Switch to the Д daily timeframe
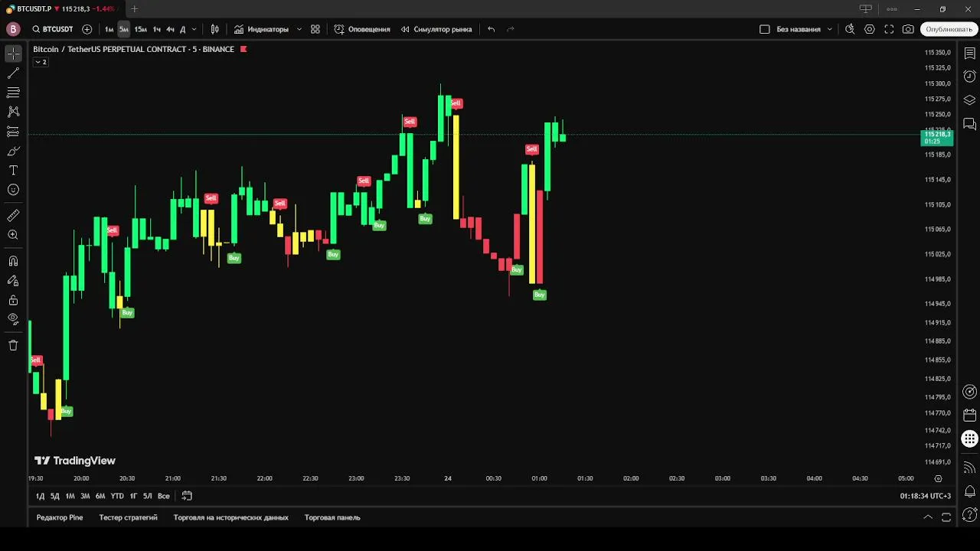 182,29
